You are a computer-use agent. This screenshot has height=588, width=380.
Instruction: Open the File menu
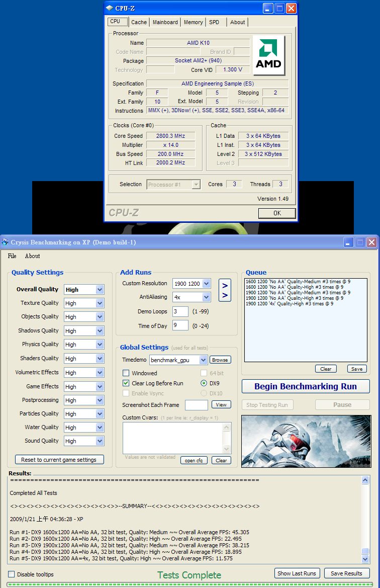(x=12, y=256)
